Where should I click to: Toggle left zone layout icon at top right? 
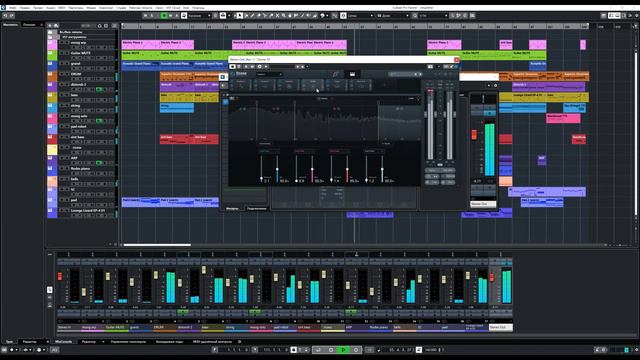click(611, 16)
